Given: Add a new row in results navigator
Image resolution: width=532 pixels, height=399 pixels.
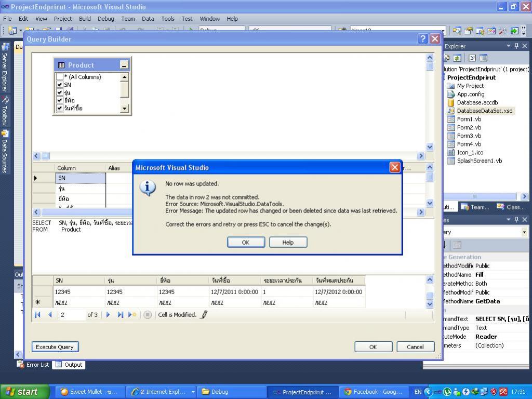Looking at the screenshot, I should (x=132, y=315).
